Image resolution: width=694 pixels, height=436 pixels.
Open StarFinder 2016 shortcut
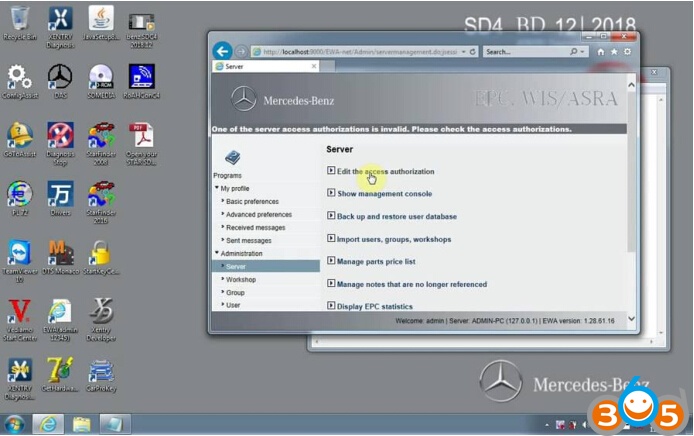101,203
